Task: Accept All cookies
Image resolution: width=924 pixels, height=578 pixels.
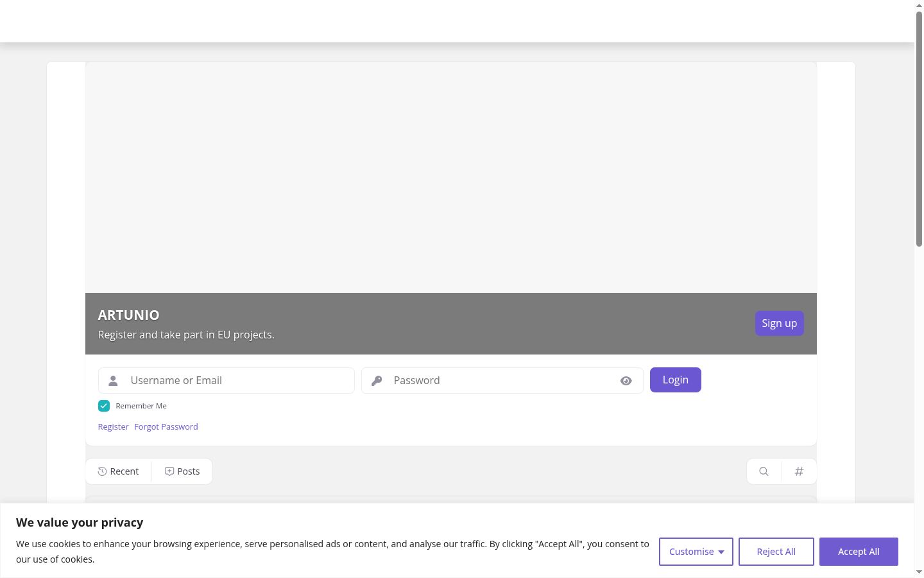Action: (x=859, y=552)
